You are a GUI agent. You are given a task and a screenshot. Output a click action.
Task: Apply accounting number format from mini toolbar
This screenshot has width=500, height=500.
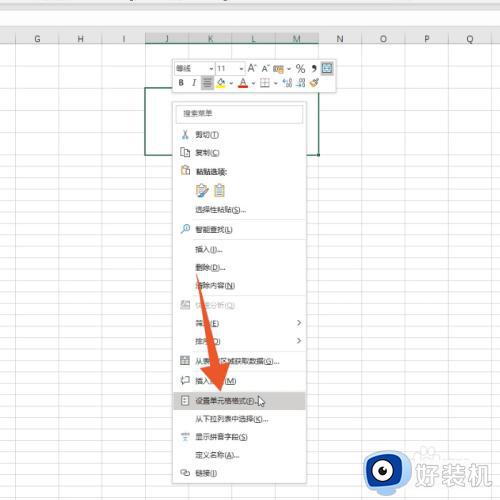pyautogui.click(x=278, y=69)
